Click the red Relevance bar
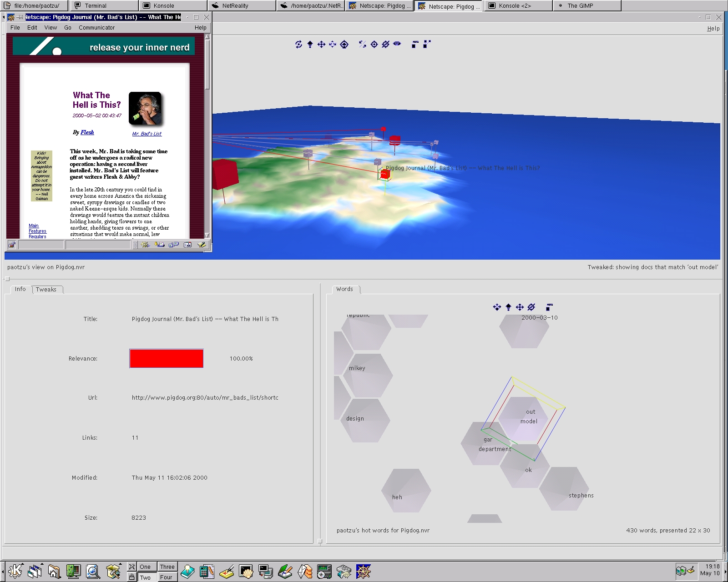728x582 pixels. click(x=167, y=359)
